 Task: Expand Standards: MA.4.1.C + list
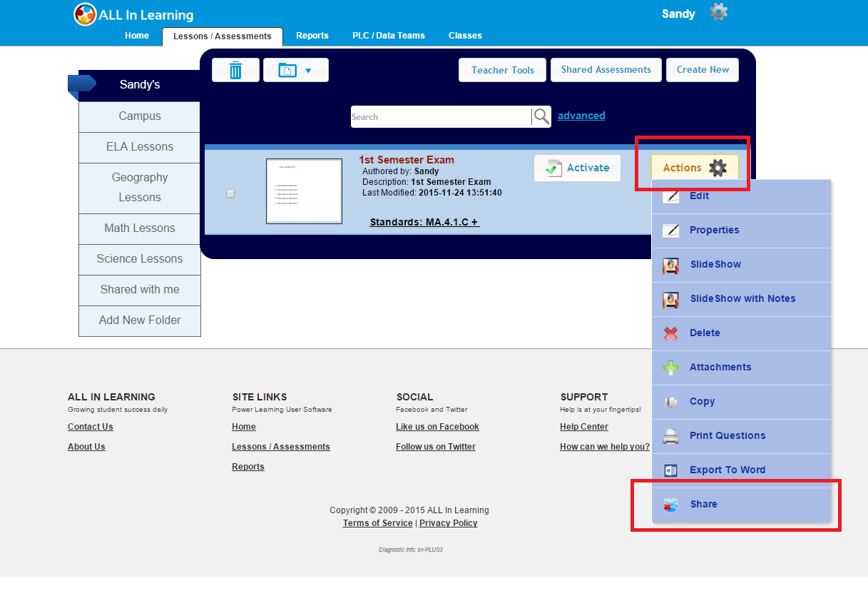[x=424, y=222]
